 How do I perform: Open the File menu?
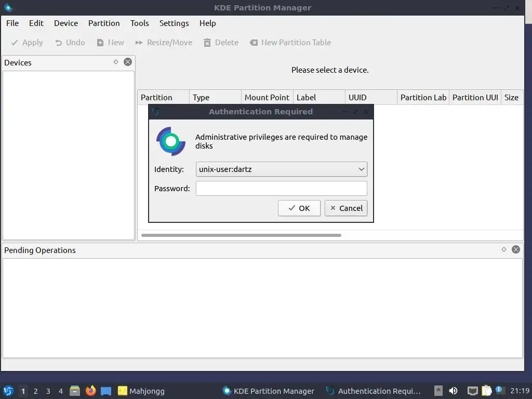click(x=12, y=23)
